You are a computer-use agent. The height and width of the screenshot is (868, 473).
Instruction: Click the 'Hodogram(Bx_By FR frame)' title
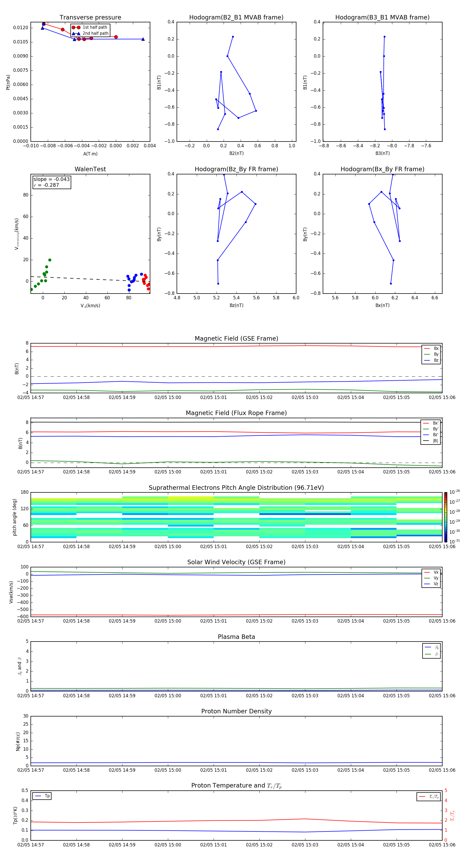382,169
